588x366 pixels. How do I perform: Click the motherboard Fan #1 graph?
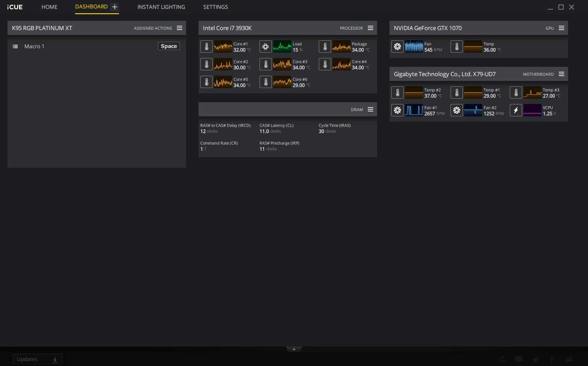tap(414, 110)
